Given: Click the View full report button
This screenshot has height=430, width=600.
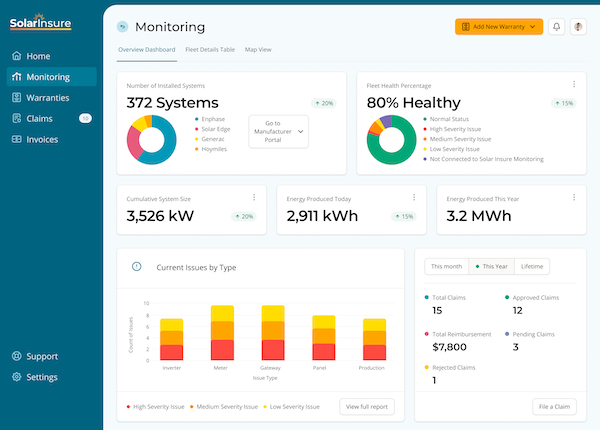Looking at the screenshot, I should coord(367,407).
